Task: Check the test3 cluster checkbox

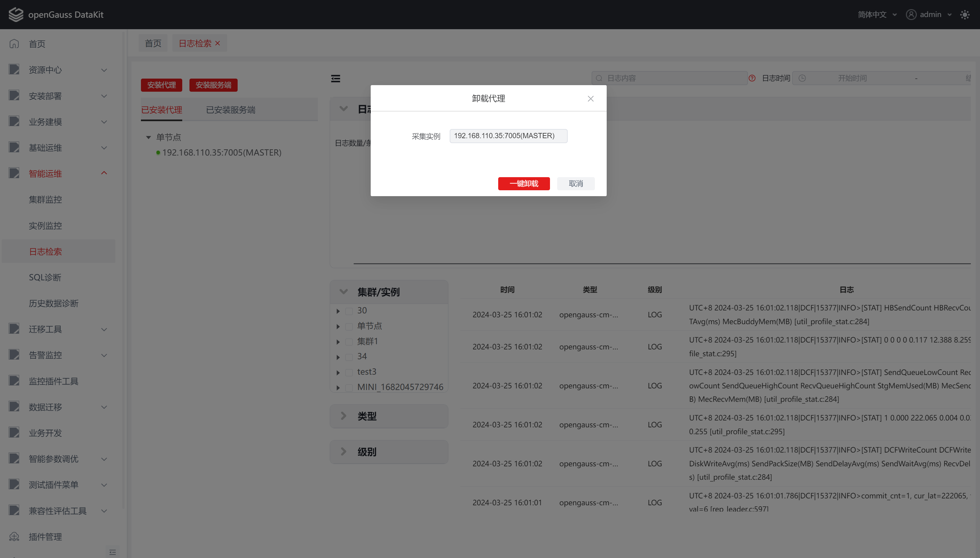Action: click(x=349, y=372)
